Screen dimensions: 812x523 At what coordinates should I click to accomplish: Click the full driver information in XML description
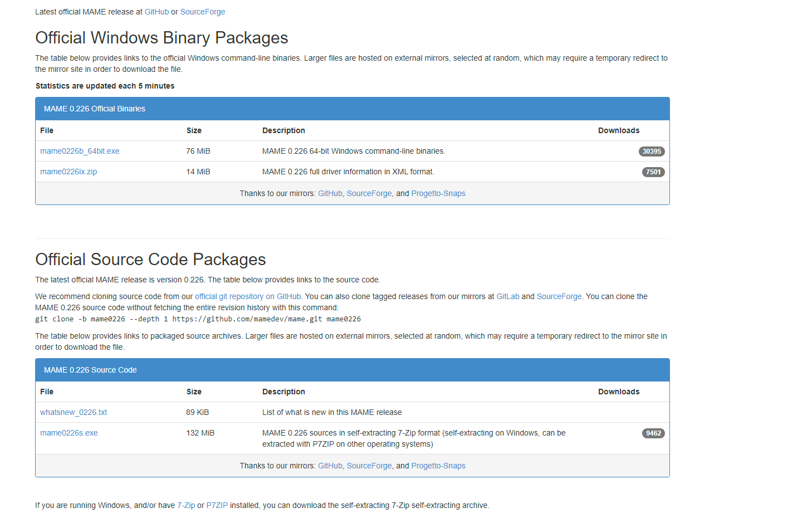[348, 172]
